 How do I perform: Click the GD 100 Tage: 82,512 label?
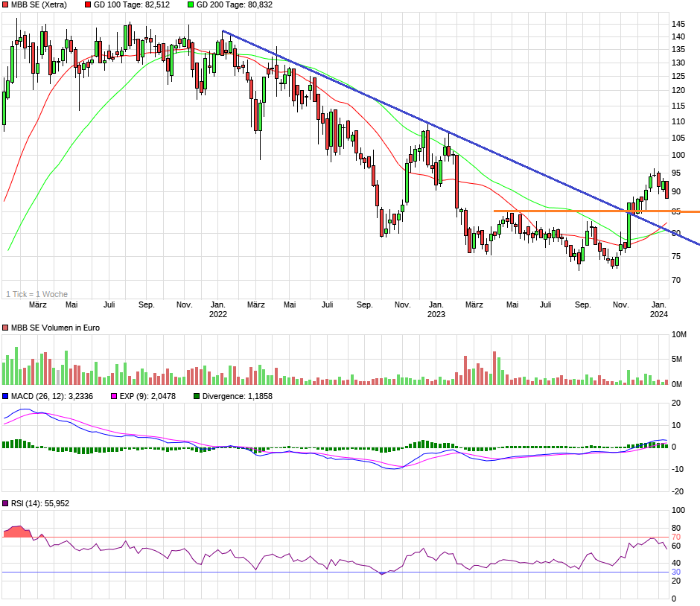(x=133, y=4)
